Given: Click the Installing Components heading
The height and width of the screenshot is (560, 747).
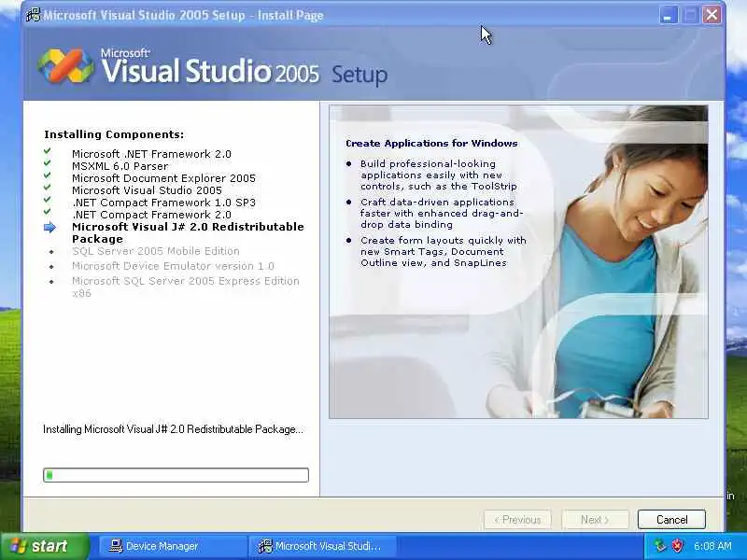Looking at the screenshot, I should tap(114, 134).
